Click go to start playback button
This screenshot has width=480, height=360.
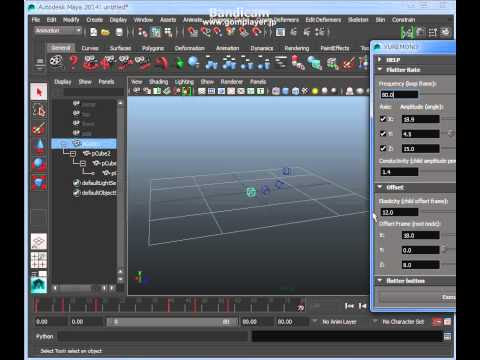349,306
